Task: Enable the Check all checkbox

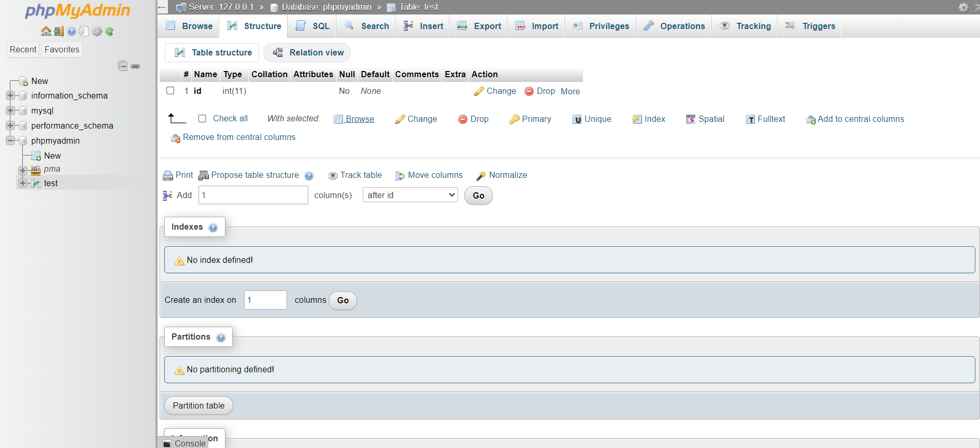Action: coord(202,118)
